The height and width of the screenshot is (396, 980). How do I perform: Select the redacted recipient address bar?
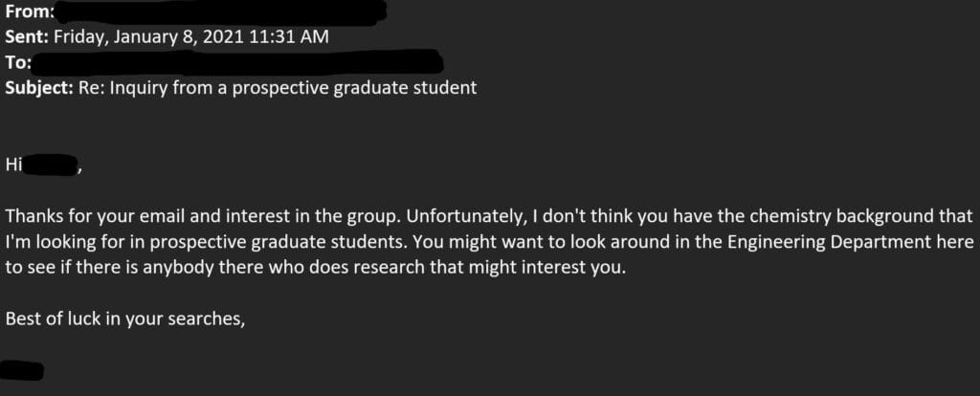[x=239, y=63]
